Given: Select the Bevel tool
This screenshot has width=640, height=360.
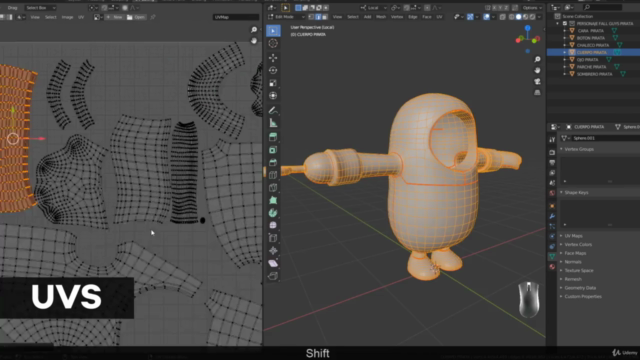Looking at the screenshot, I should click(273, 162).
